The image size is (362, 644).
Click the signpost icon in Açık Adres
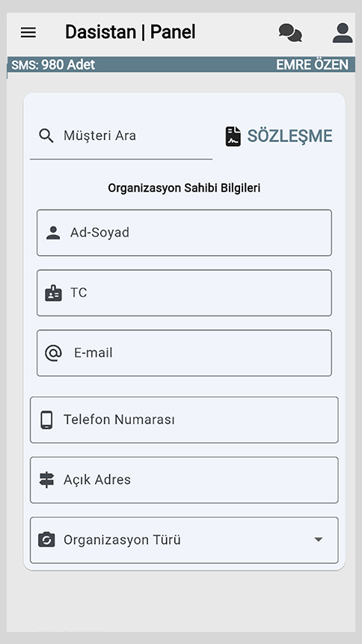pos(47,479)
